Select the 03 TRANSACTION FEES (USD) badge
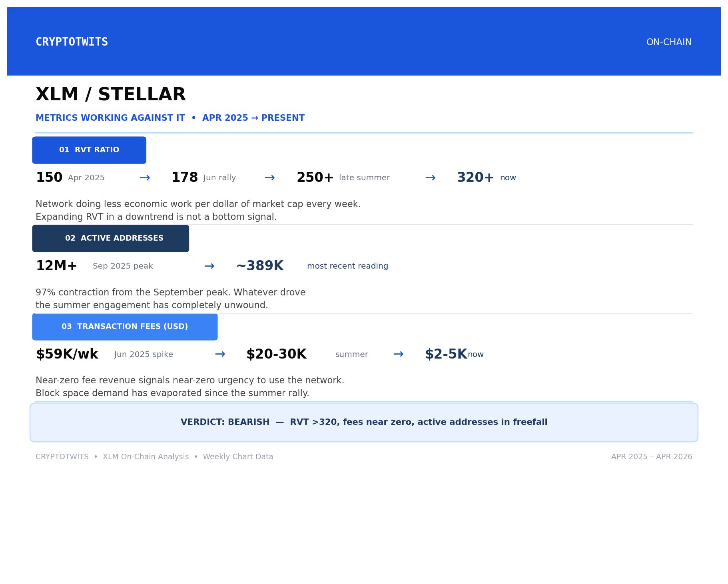The height and width of the screenshot is (584, 728). point(125,327)
